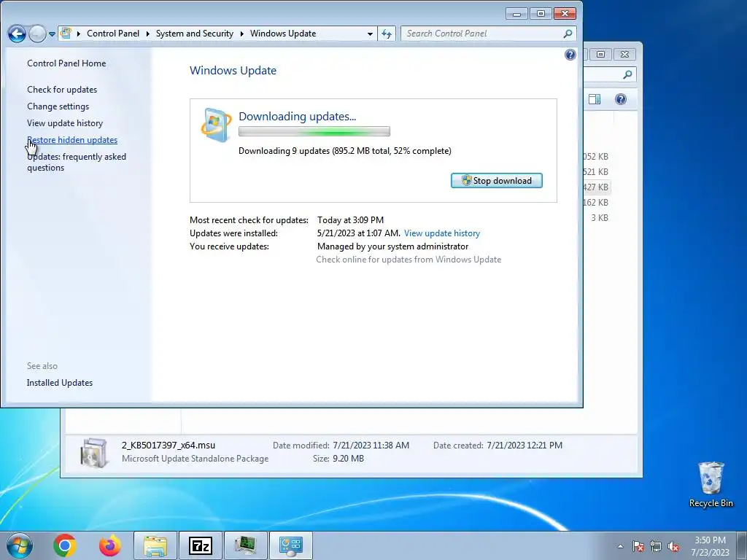Click Check online for updates from Windows Update
This screenshot has width=747, height=560.
point(409,260)
